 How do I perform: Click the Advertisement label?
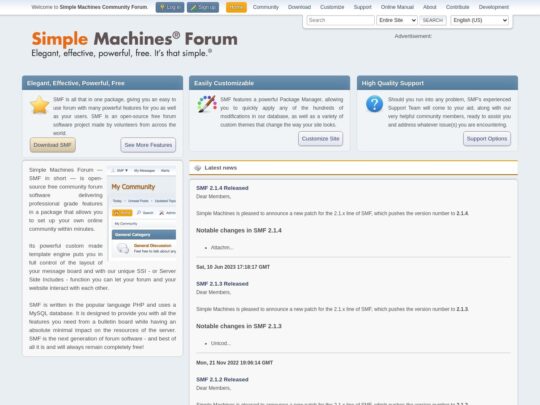413,36
